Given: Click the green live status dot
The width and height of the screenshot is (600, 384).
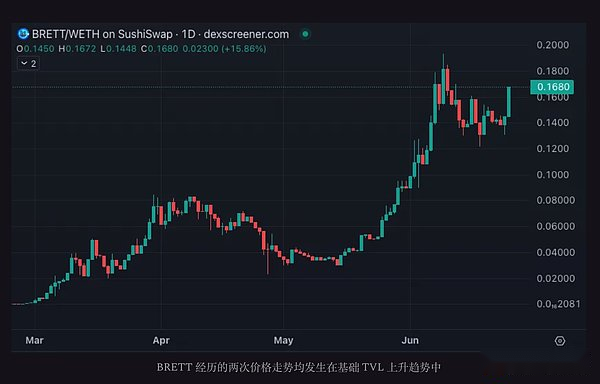Looking at the screenshot, I should pos(305,34).
